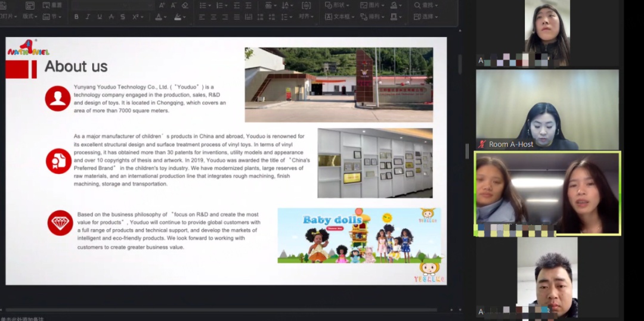Click the distributed alignment icon
This screenshot has height=321, width=644.
(x=249, y=17)
